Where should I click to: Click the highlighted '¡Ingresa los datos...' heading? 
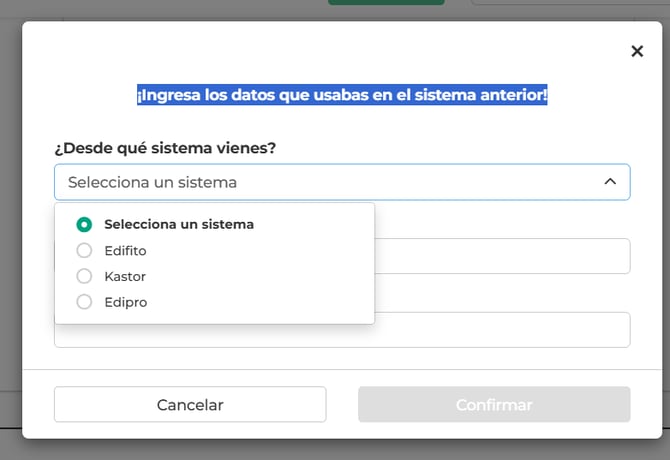tap(342, 95)
